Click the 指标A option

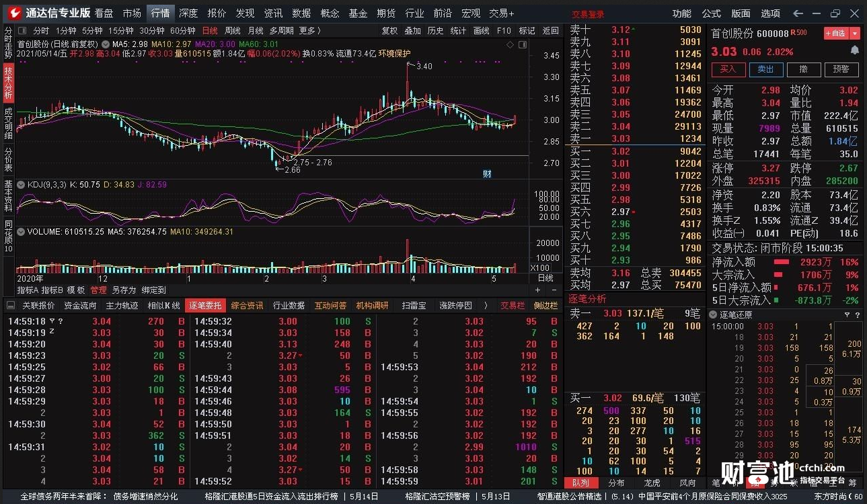[x=28, y=290]
